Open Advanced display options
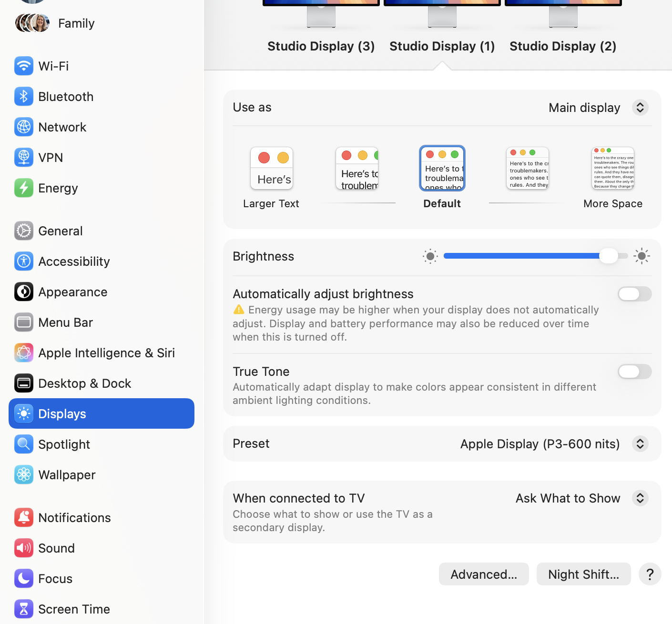 (x=484, y=574)
